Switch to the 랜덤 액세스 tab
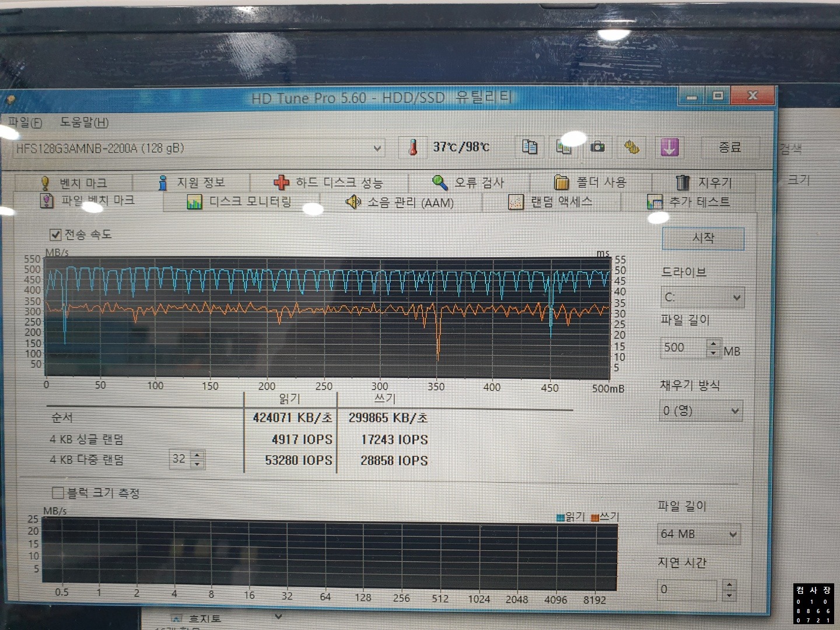The image size is (840, 630). 551,202
